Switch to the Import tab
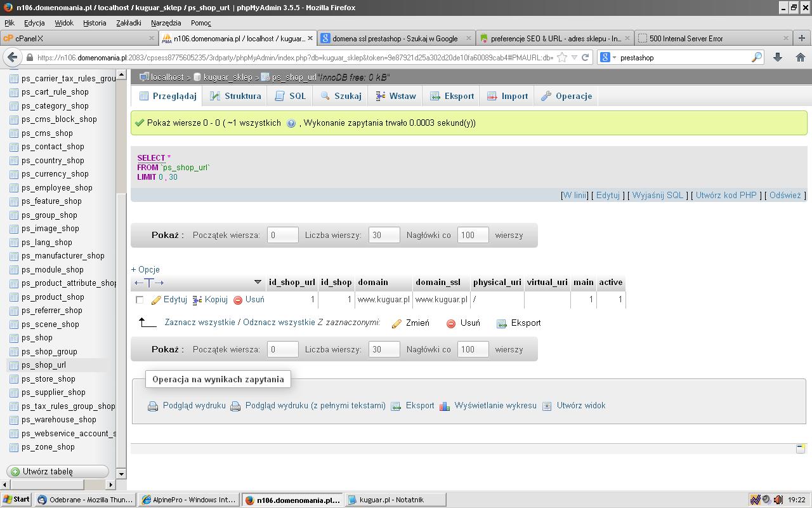 pyautogui.click(x=507, y=96)
